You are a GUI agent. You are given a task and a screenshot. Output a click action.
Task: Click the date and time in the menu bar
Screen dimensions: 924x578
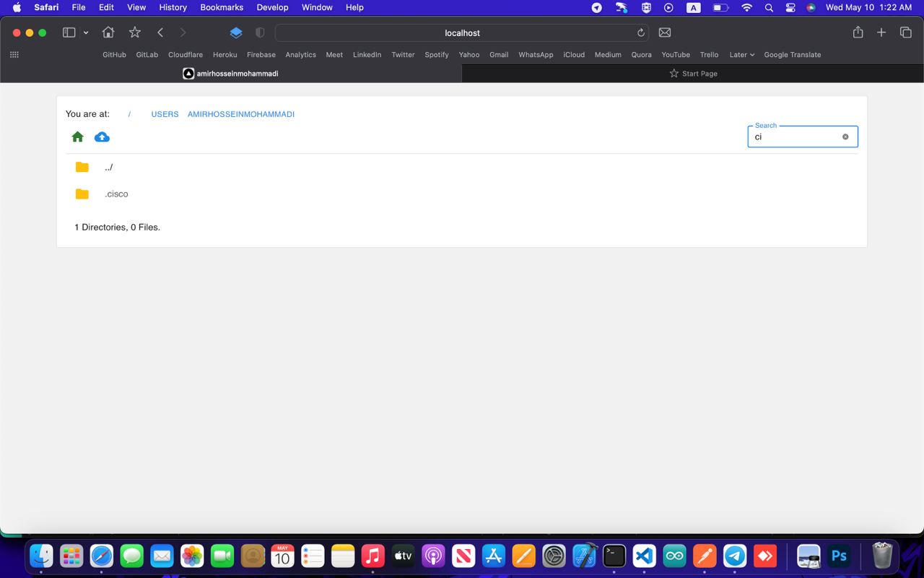point(868,7)
